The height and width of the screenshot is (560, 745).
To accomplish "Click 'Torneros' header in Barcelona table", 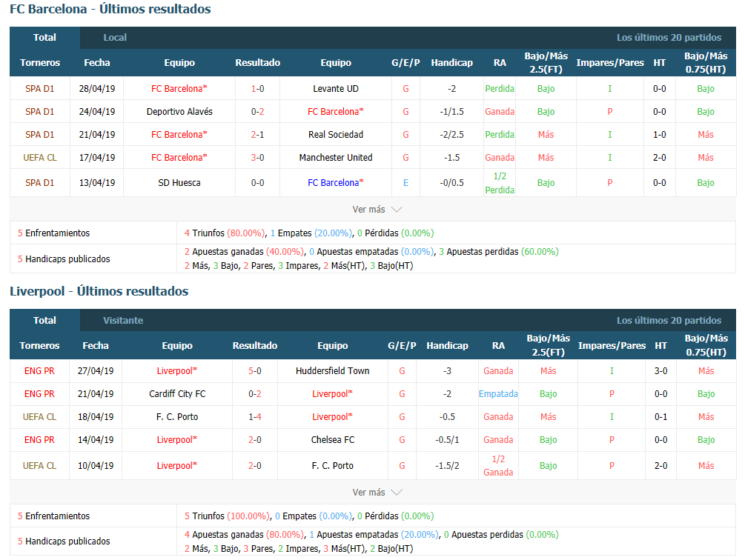I will click(40, 63).
